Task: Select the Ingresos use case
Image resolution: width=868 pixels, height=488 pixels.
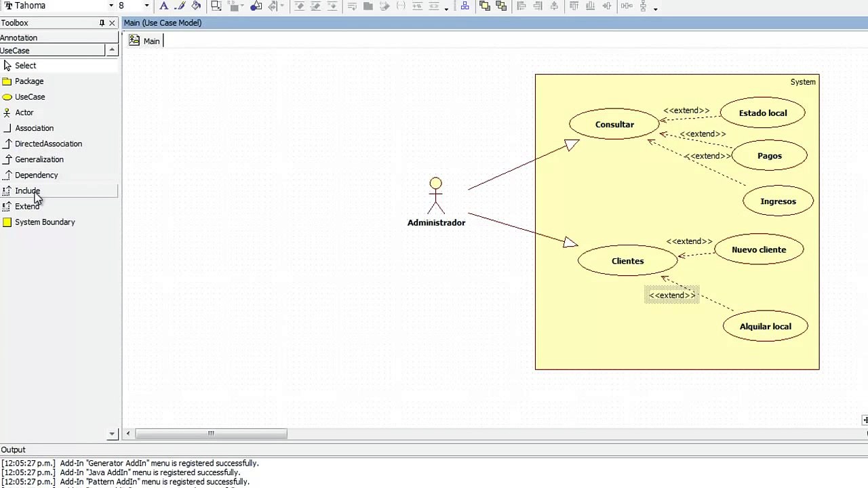Action: 778,201
